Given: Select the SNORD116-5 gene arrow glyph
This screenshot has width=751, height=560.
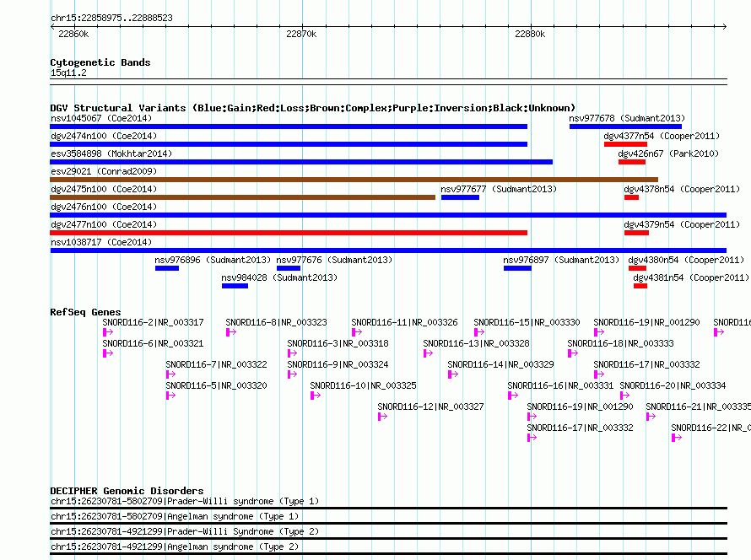Looking at the screenshot, I should [x=170, y=396].
